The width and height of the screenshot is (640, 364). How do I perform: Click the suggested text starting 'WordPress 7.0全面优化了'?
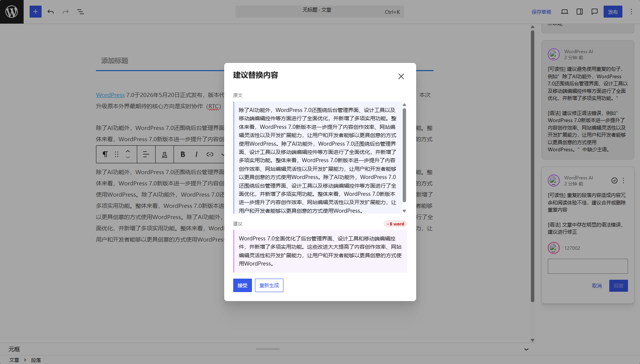[320, 251]
